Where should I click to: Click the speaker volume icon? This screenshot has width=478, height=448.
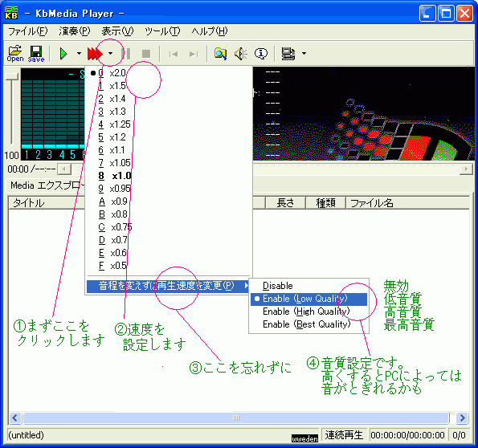pyautogui.click(x=241, y=54)
